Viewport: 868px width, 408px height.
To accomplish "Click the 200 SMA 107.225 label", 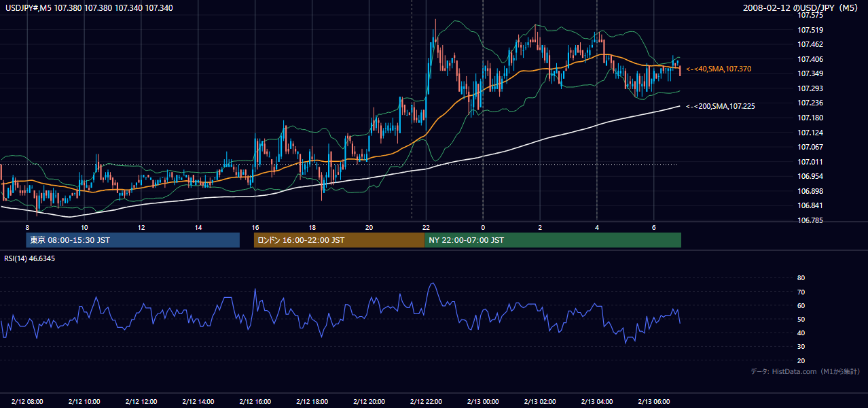I will point(721,106).
